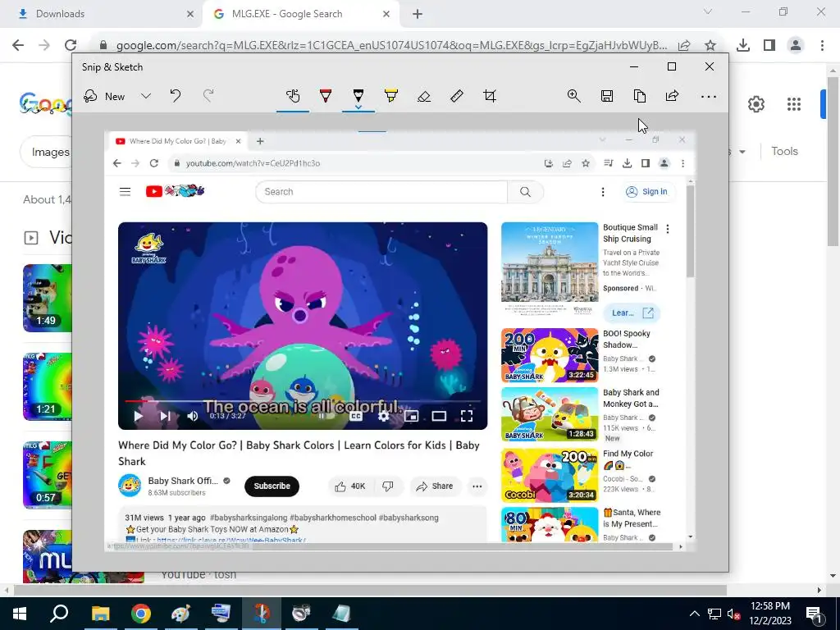
Task: Toggle Chrome side panel
Action: [769, 46]
